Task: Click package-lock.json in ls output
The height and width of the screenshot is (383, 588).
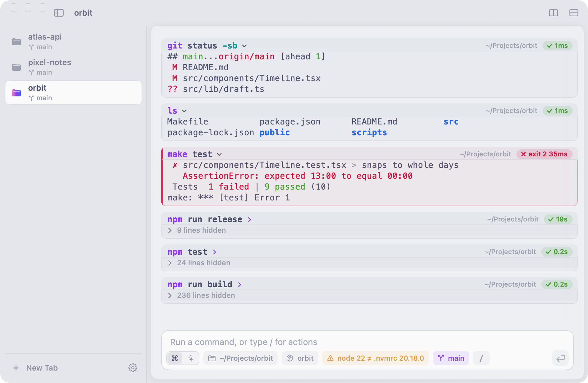Action: pyautogui.click(x=211, y=132)
